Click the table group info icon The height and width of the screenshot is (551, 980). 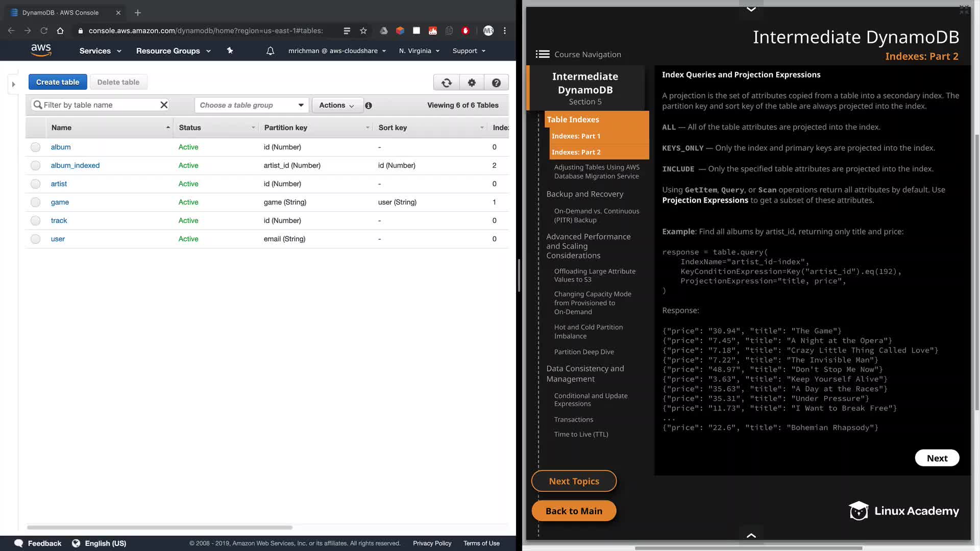pyautogui.click(x=369, y=106)
